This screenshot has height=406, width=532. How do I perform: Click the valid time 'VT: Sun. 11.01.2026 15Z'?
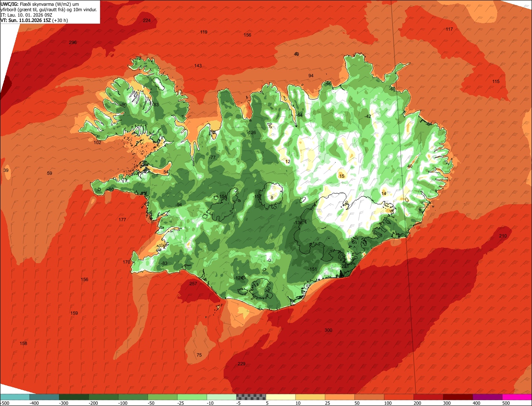[x=26, y=20]
